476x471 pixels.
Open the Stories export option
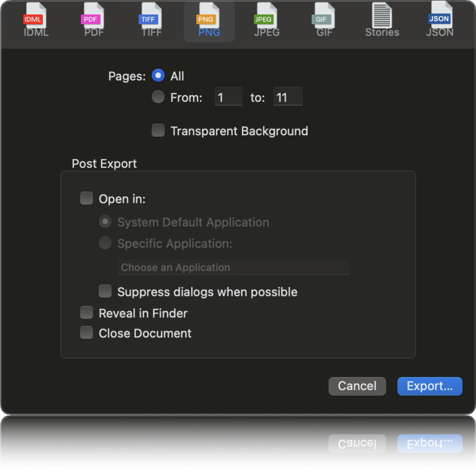382,20
